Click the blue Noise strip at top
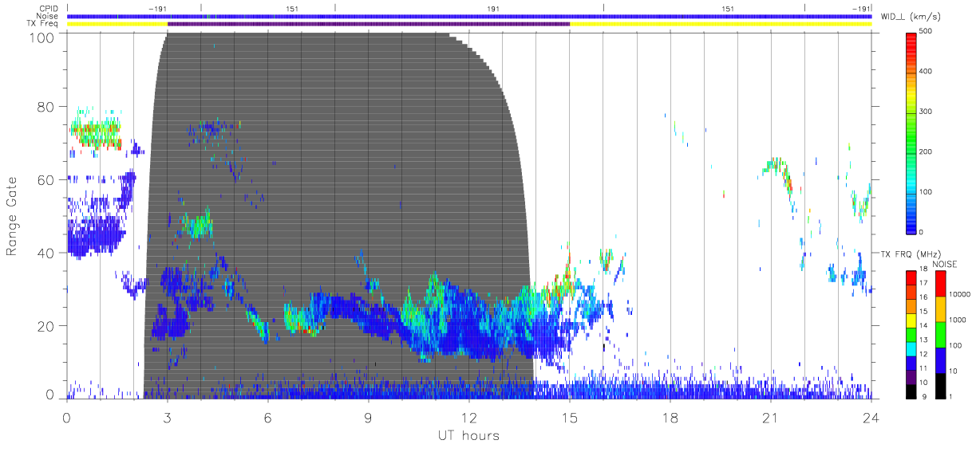Image resolution: width=980 pixels, height=452 pixels. click(469, 16)
